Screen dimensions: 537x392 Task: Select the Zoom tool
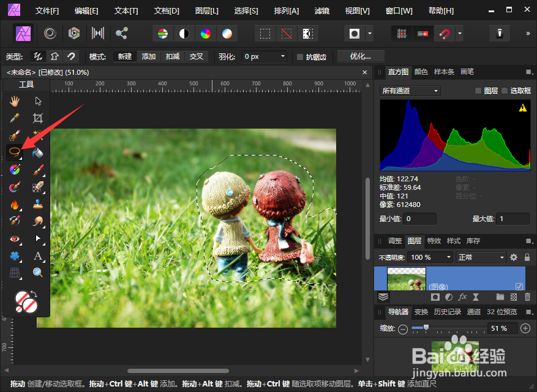pyautogui.click(x=37, y=273)
